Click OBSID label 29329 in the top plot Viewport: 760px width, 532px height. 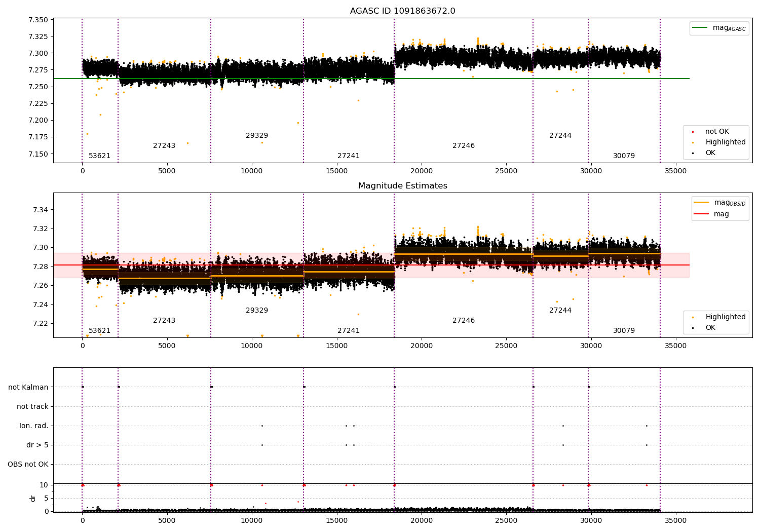pos(257,135)
